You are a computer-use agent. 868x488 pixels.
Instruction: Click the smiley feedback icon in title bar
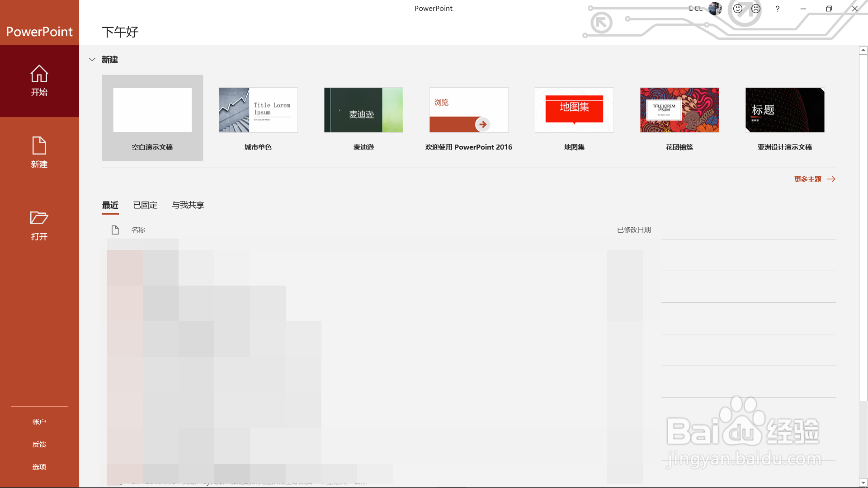737,8
